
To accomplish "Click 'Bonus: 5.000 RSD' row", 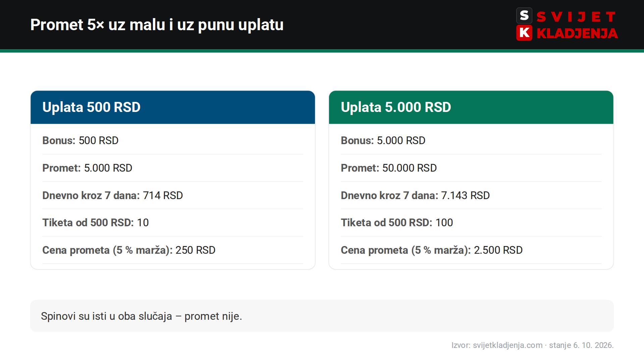I will (471, 140).
